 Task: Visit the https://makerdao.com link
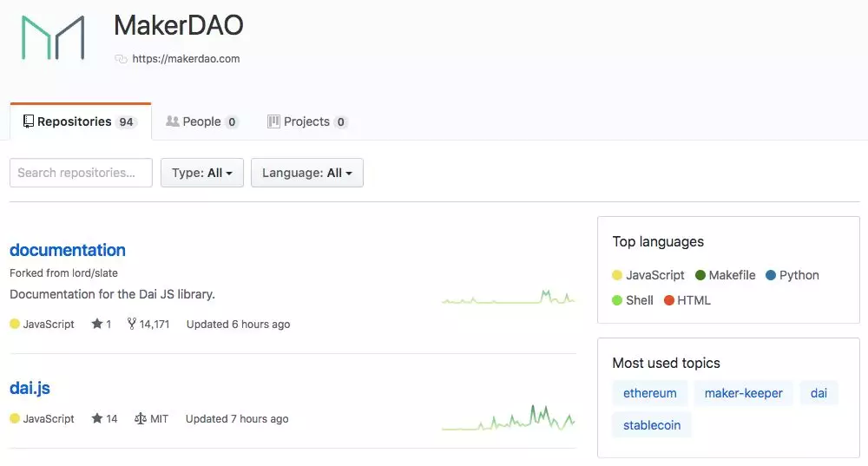pos(186,59)
